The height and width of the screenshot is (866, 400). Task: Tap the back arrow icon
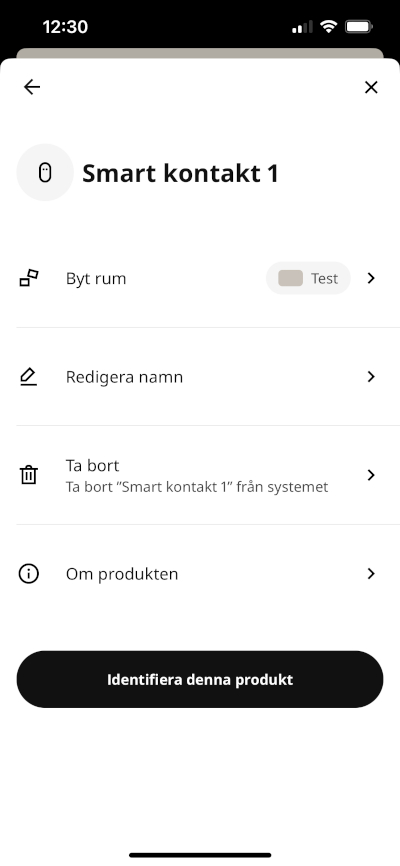pos(32,87)
